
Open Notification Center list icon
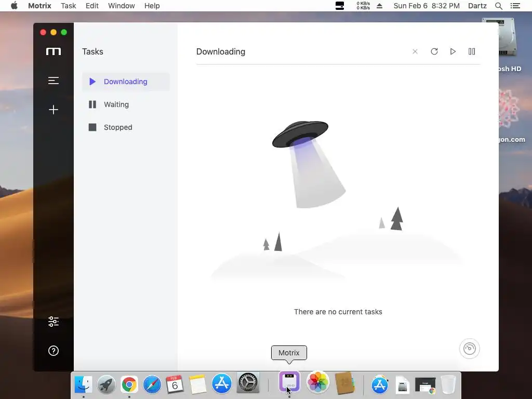click(515, 6)
